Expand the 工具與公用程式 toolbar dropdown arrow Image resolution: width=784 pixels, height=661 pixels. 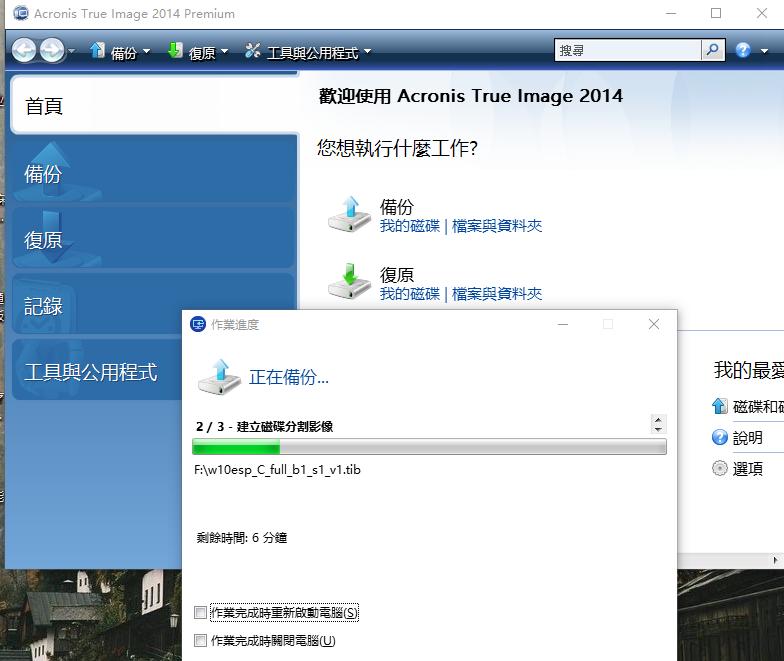pos(368,51)
